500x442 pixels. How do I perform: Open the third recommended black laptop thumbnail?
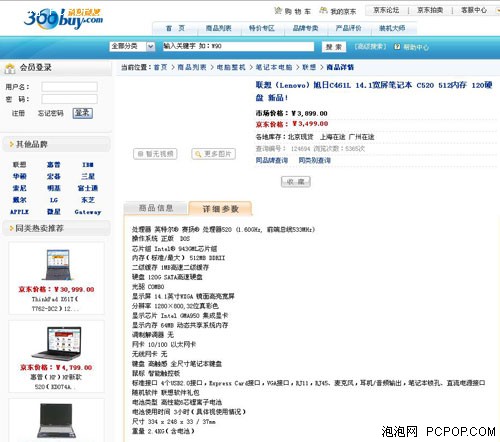click(x=56, y=421)
